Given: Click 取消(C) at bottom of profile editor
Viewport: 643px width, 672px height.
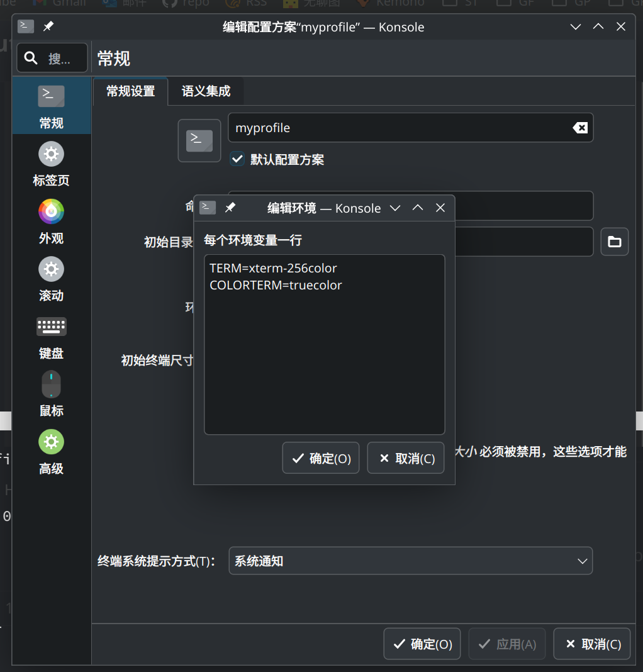Looking at the screenshot, I should pyautogui.click(x=592, y=644).
